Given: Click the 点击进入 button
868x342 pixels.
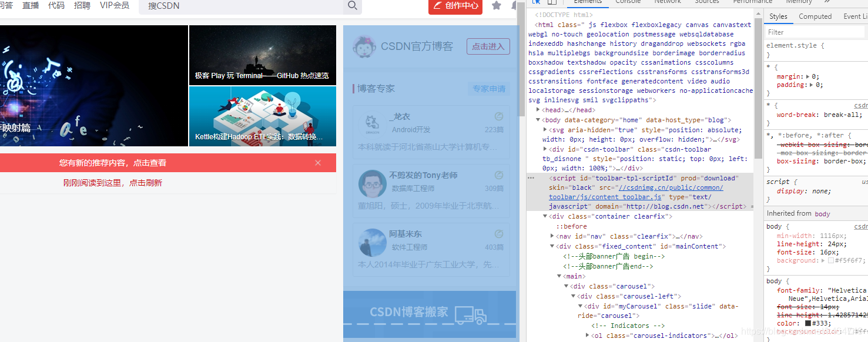Looking at the screenshot, I should click(x=488, y=46).
